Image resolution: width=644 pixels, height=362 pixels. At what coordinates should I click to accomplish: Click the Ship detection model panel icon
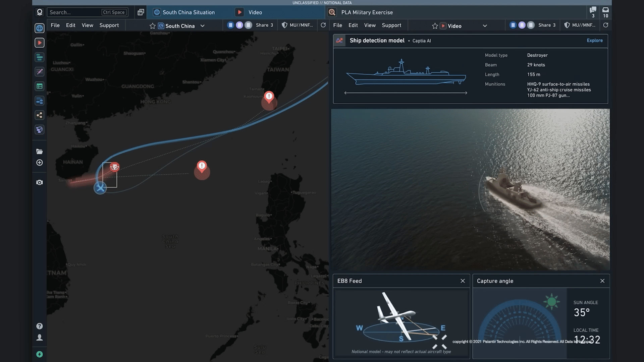[x=339, y=41]
